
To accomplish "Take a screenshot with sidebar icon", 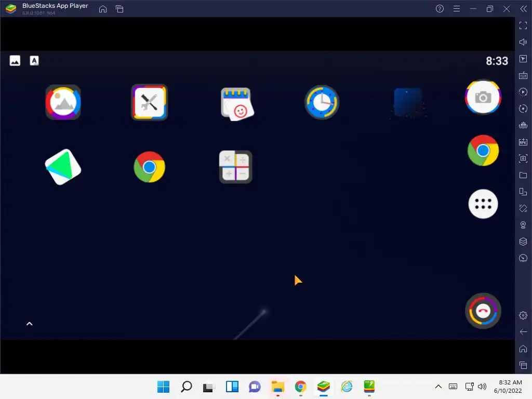I will (523, 158).
